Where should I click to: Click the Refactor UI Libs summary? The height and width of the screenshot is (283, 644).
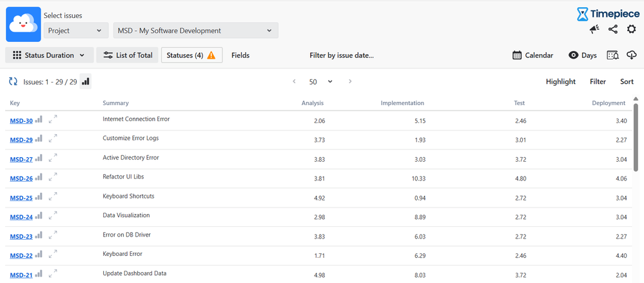pos(123,177)
